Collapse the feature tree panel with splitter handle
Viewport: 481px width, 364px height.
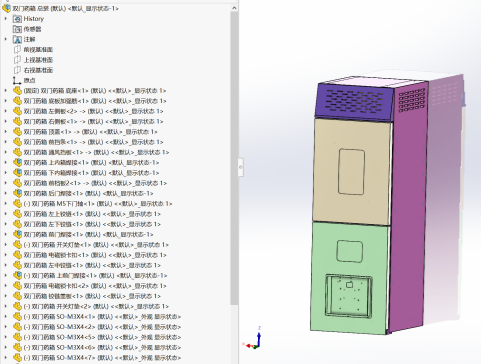[241, 167]
